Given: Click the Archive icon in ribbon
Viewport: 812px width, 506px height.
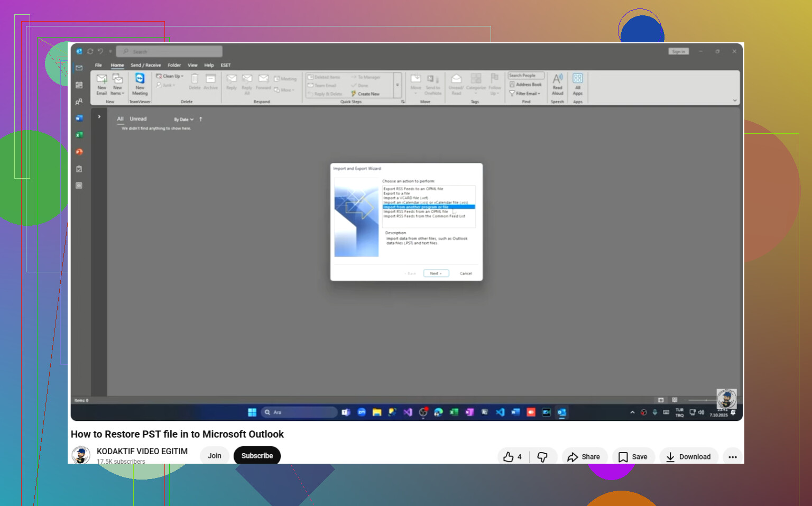Looking at the screenshot, I should pos(211,81).
